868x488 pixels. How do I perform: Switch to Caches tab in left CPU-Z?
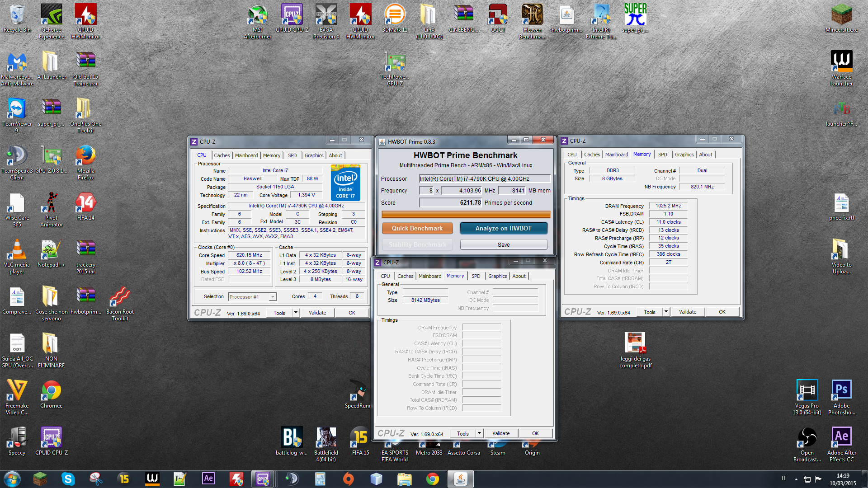click(x=222, y=155)
